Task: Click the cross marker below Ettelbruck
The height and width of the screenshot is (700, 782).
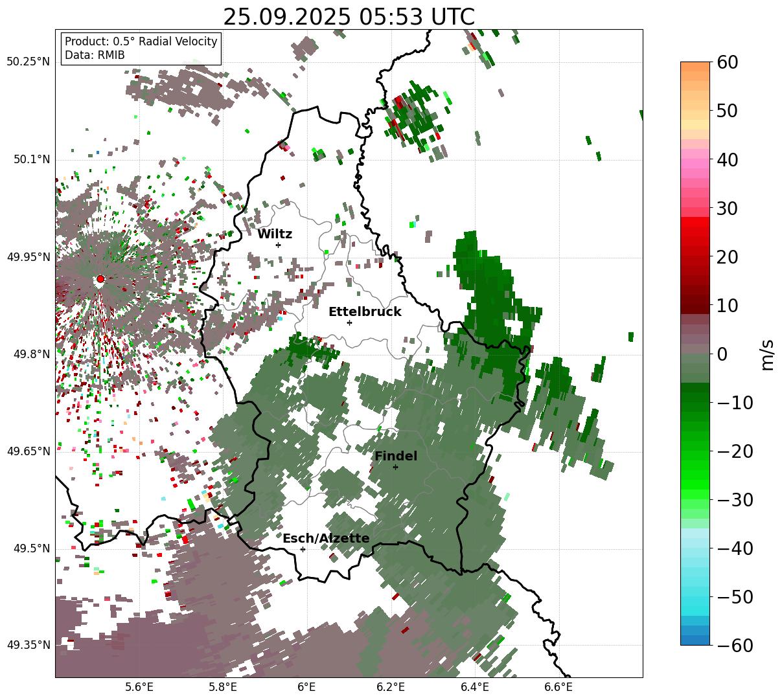Action: point(349,322)
